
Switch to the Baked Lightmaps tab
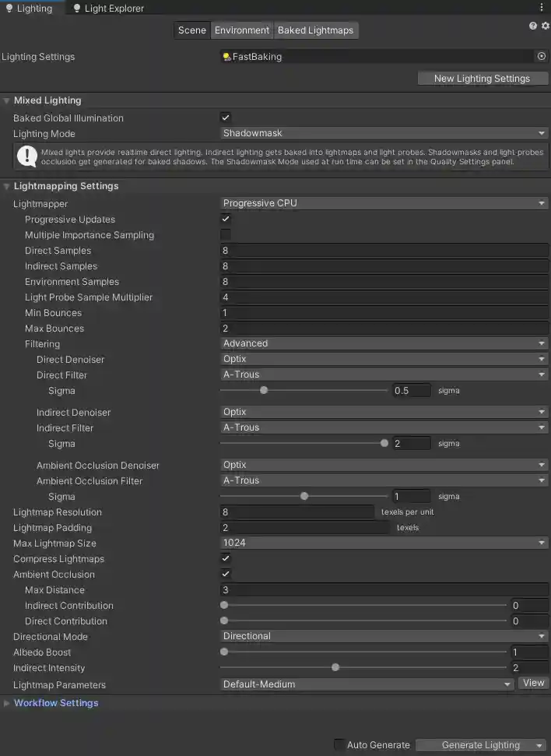pos(316,30)
